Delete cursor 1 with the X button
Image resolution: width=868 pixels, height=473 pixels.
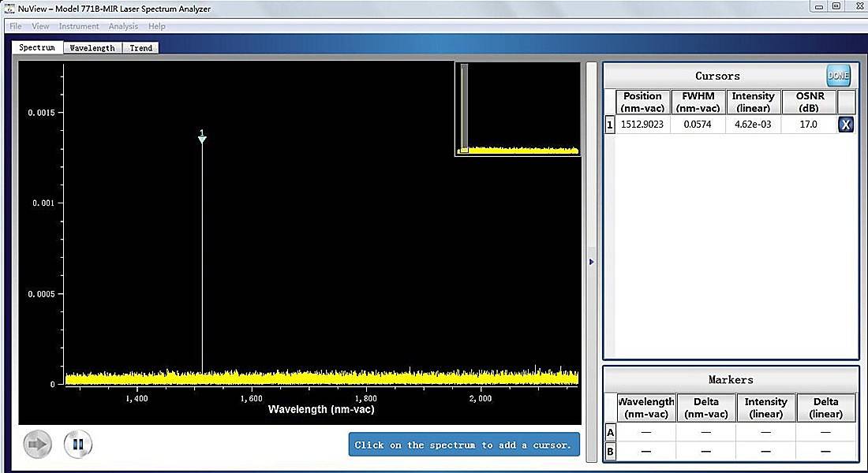[x=845, y=125]
